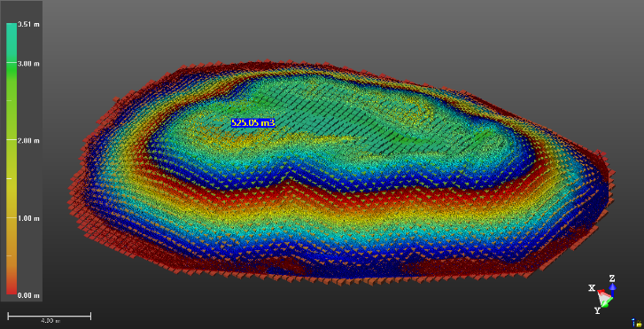This screenshot has width=644, height=329.
Task: Click the 2.00 m color scale label
Action: tap(28, 141)
